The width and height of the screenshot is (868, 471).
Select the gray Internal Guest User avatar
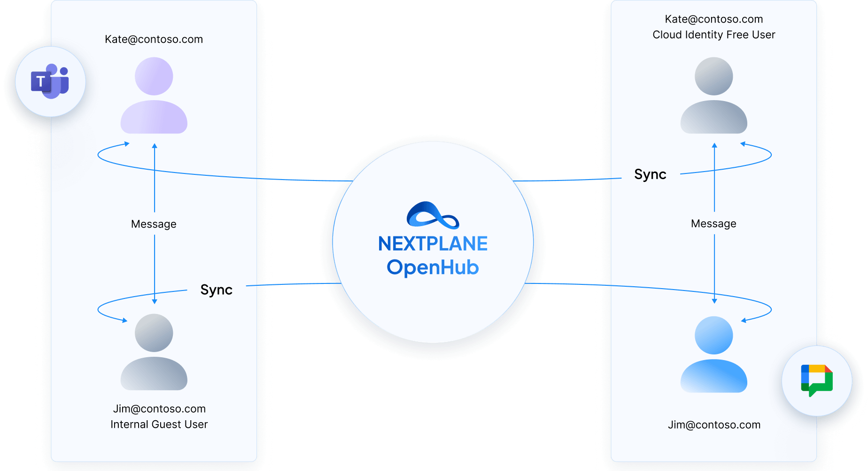(154, 352)
